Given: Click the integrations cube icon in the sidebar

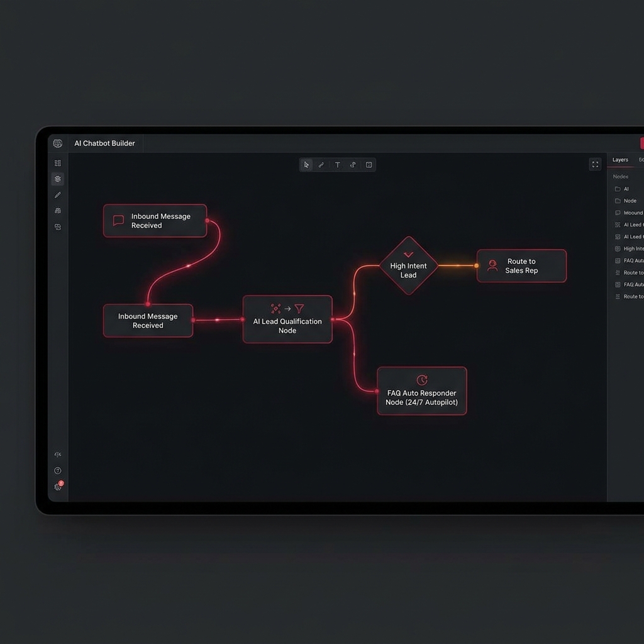Looking at the screenshot, I should [x=57, y=226].
